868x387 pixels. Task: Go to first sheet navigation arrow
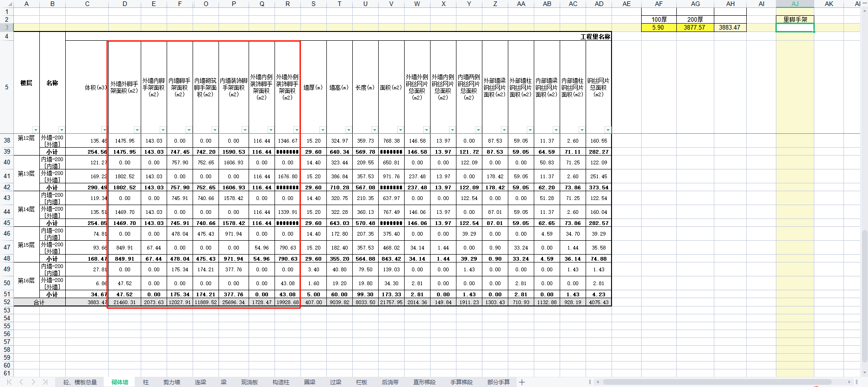tap(9, 382)
